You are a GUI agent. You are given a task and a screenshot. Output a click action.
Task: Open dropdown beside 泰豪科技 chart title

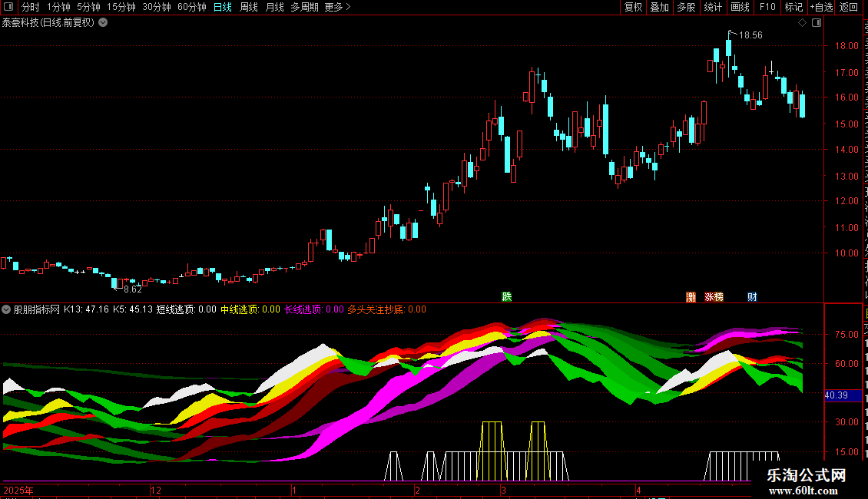click(103, 23)
